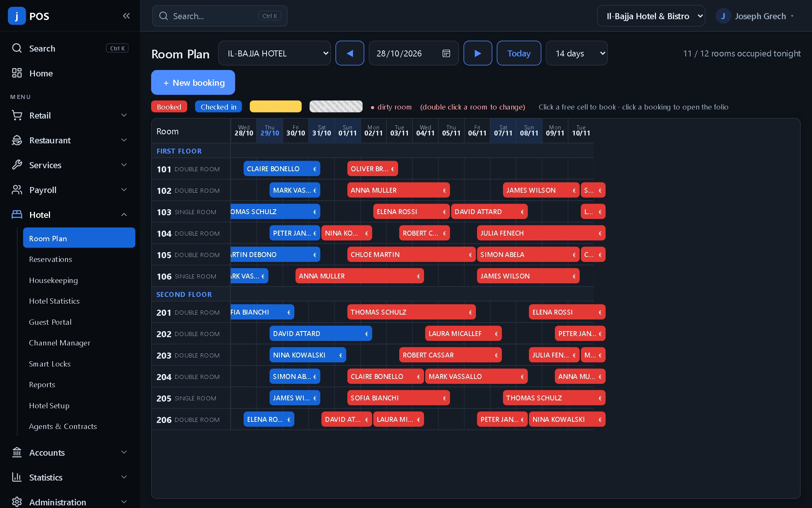Open JULIA FENECH booking in room 104
812x508 pixels.
541,233
